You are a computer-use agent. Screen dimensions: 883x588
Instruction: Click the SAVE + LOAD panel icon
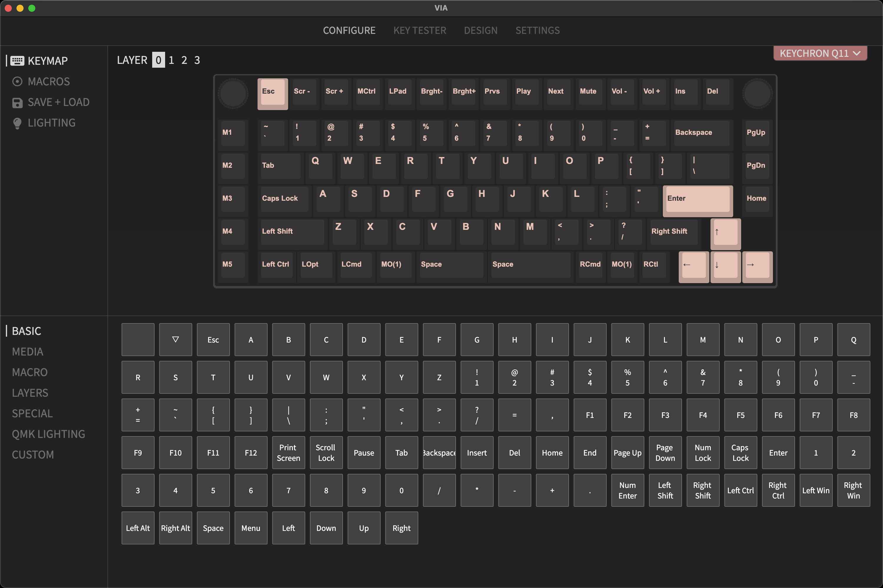(x=17, y=102)
